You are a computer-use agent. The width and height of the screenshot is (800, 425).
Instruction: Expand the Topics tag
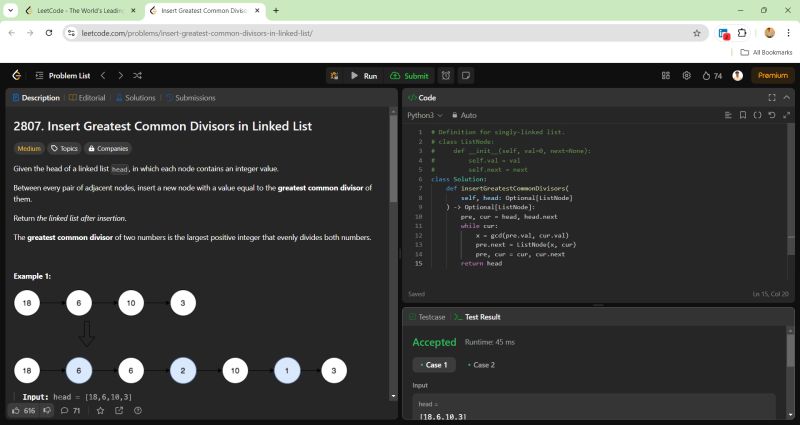63,148
